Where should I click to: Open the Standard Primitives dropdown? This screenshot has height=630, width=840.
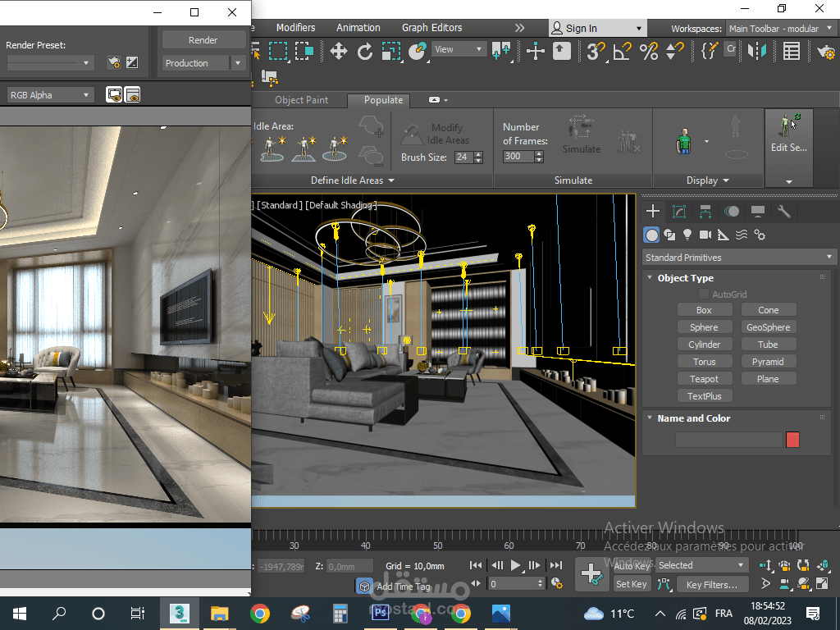tap(739, 258)
